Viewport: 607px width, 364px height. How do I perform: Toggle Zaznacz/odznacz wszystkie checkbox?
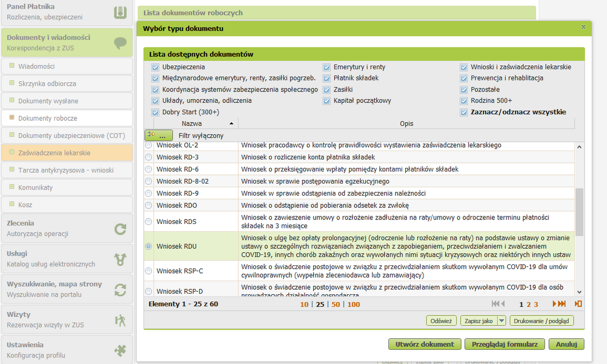click(x=464, y=112)
